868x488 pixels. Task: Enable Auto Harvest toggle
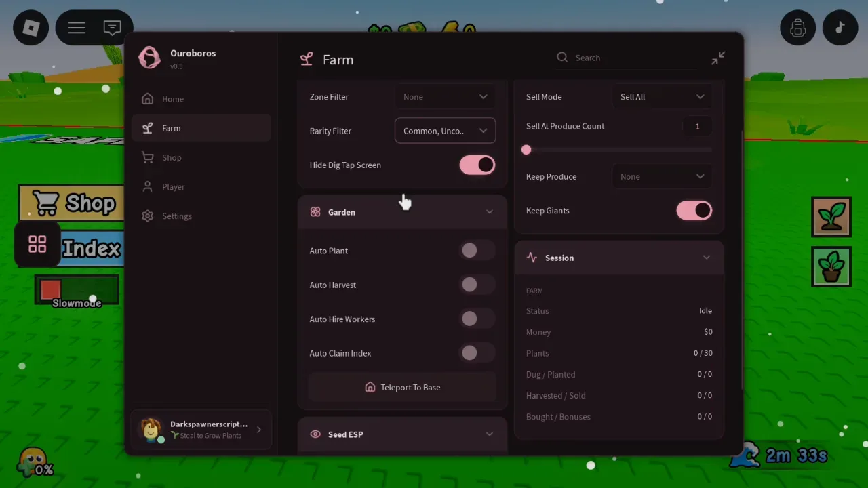point(477,285)
